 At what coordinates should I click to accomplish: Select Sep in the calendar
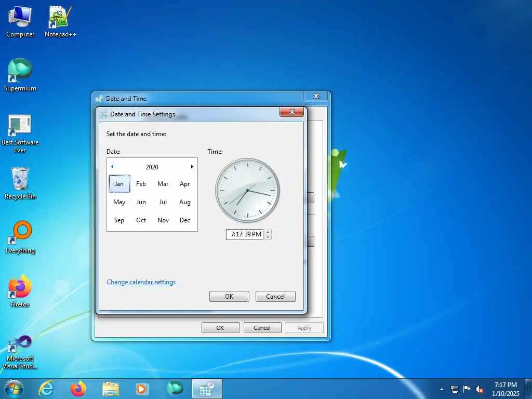tap(119, 220)
